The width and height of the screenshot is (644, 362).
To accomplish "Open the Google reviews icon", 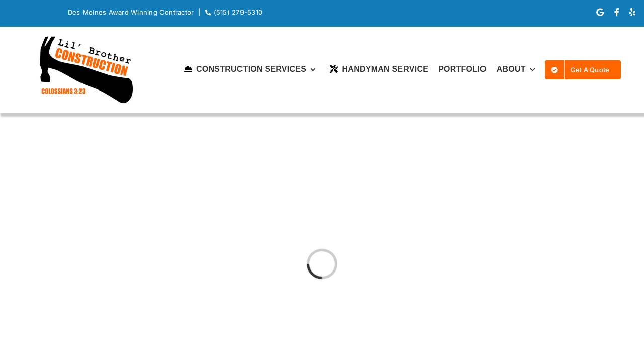I will (600, 12).
